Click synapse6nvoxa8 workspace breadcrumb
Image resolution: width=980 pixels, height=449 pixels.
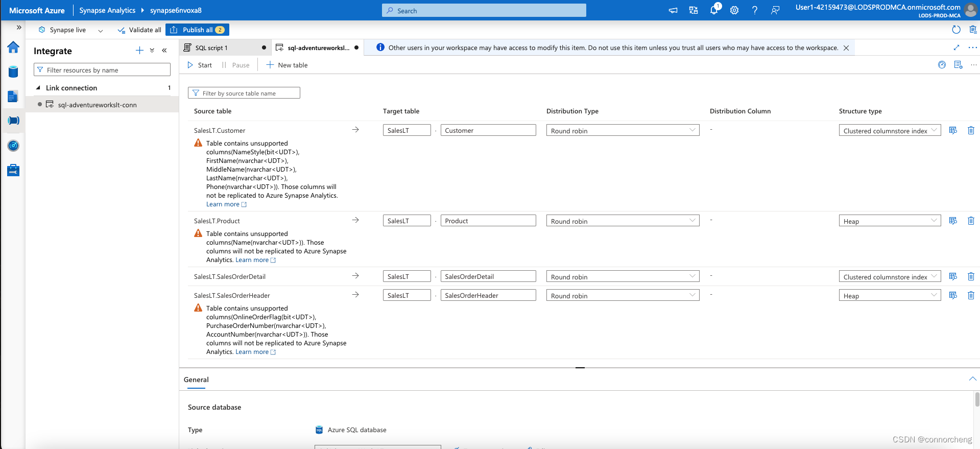coord(176,10)
